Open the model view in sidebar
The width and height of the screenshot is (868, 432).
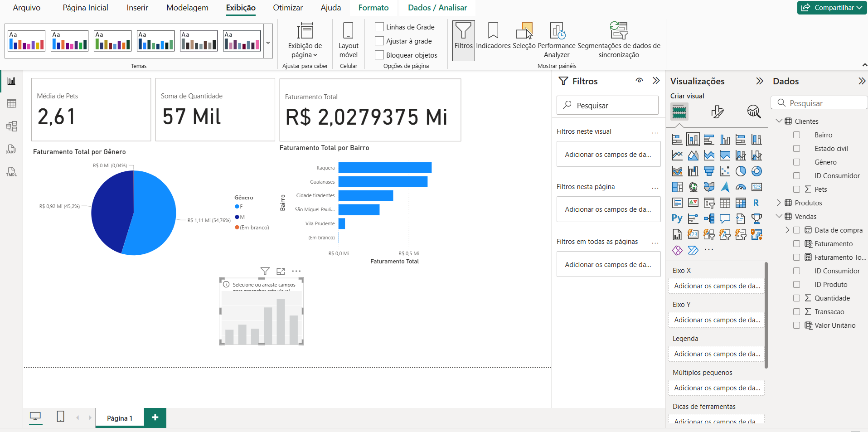click(12, 126)
